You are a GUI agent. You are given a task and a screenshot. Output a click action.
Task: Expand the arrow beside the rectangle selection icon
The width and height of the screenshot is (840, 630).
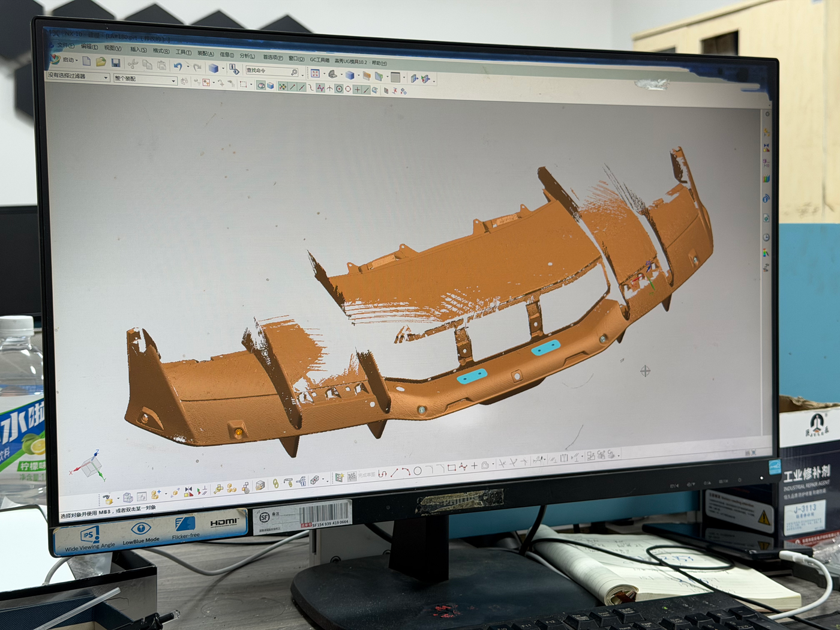(x=251, y=85)
